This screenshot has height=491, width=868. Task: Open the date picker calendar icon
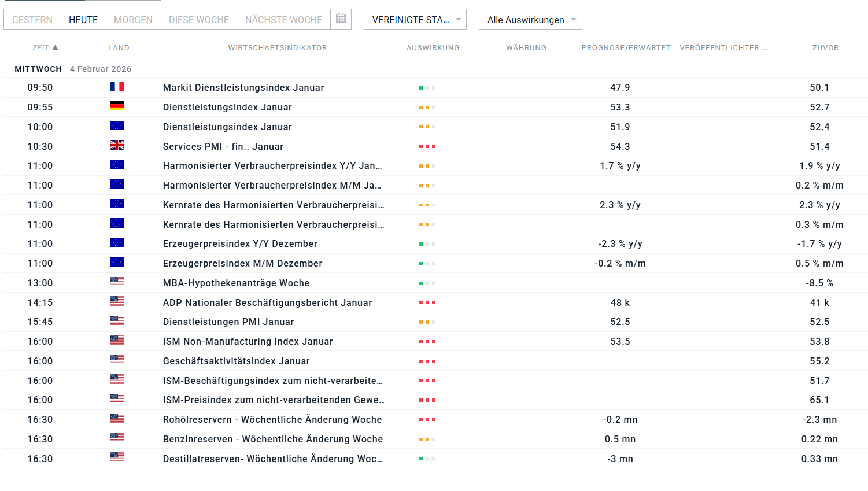coord(342,19)
